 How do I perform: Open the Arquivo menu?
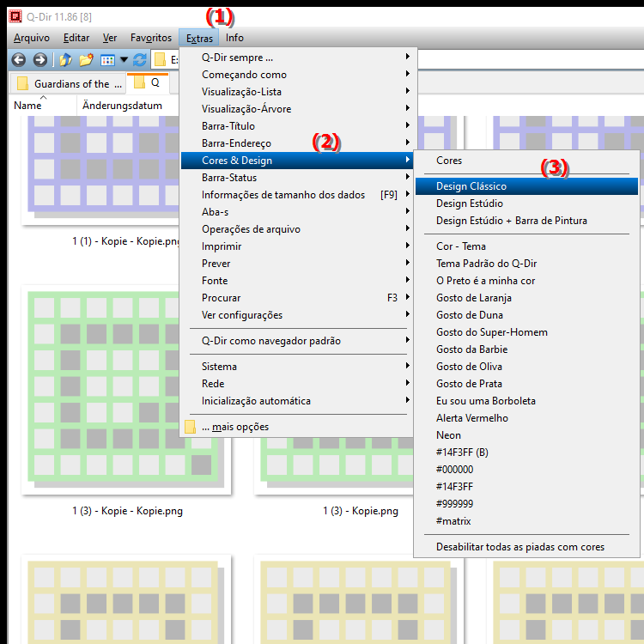pos(32,38)
